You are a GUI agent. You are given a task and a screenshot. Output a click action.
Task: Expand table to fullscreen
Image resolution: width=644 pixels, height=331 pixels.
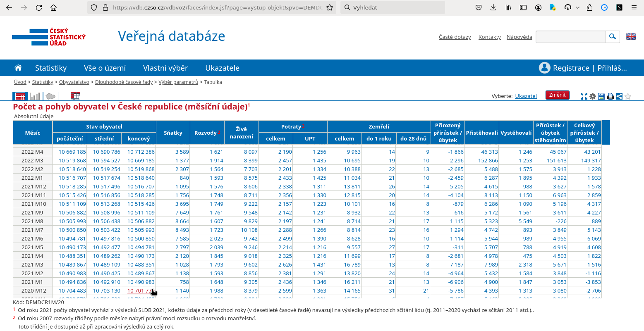pyautogui.click(x=584, y=96)
